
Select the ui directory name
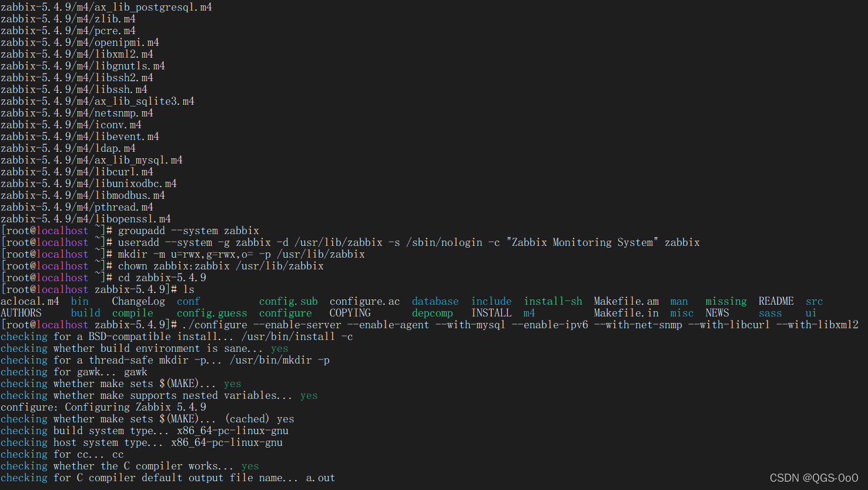[811, 312]
